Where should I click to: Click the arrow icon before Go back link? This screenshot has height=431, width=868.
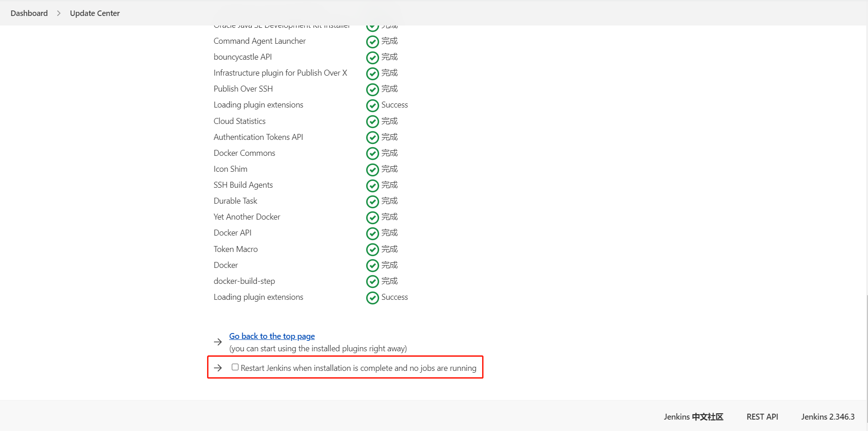coord(218,342)
